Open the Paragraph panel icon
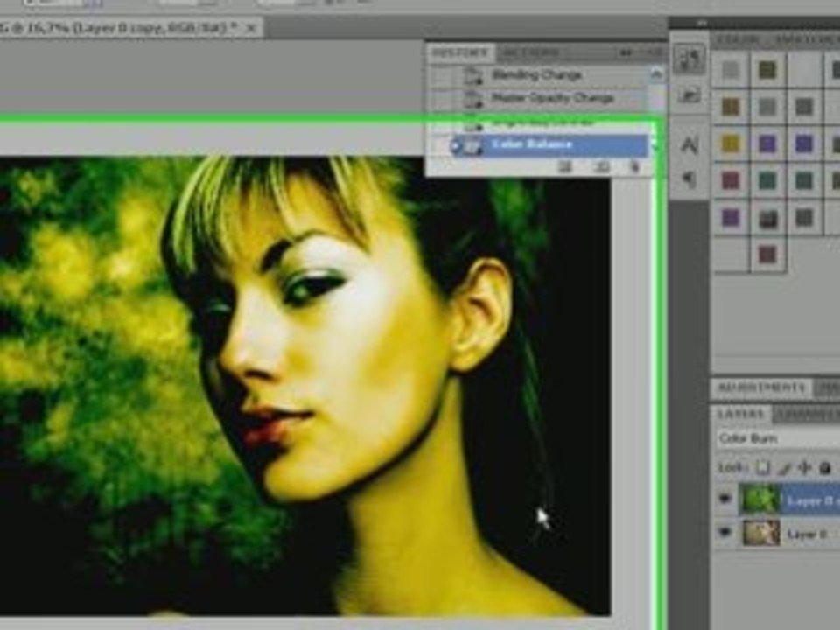The height and width of the screenshot is (630, 840). click(689, 178)
